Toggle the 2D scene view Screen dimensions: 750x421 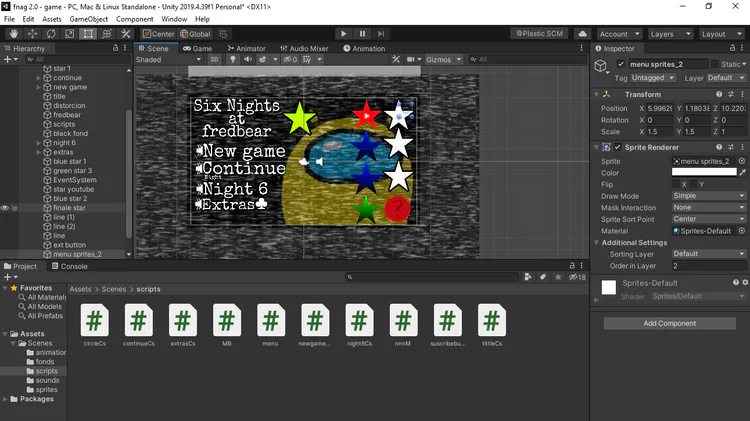(x=214, y=59)
